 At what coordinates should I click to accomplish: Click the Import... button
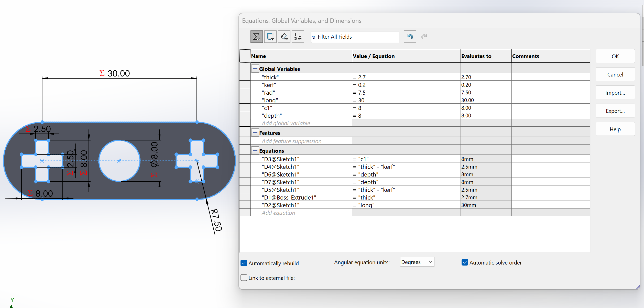point(615,93)
